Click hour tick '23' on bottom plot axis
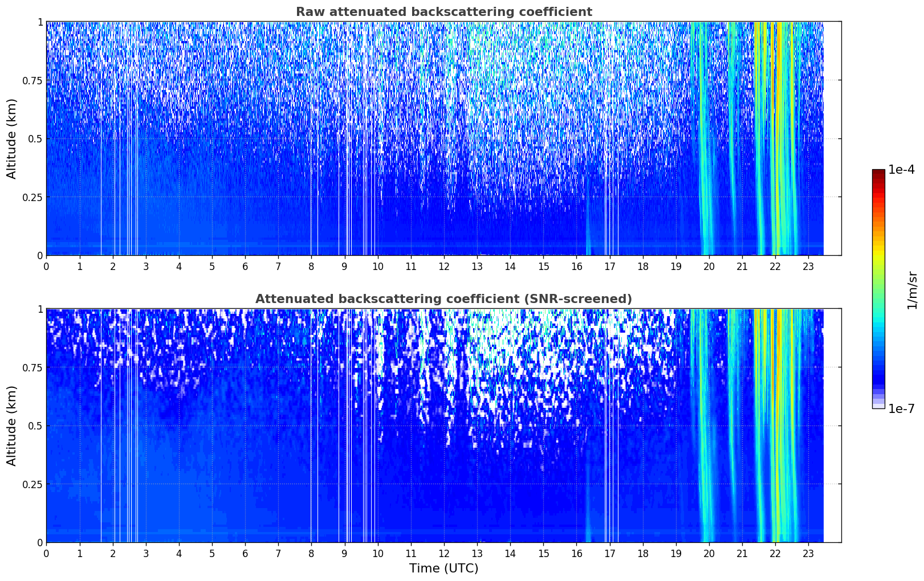 tap(808, 553)
